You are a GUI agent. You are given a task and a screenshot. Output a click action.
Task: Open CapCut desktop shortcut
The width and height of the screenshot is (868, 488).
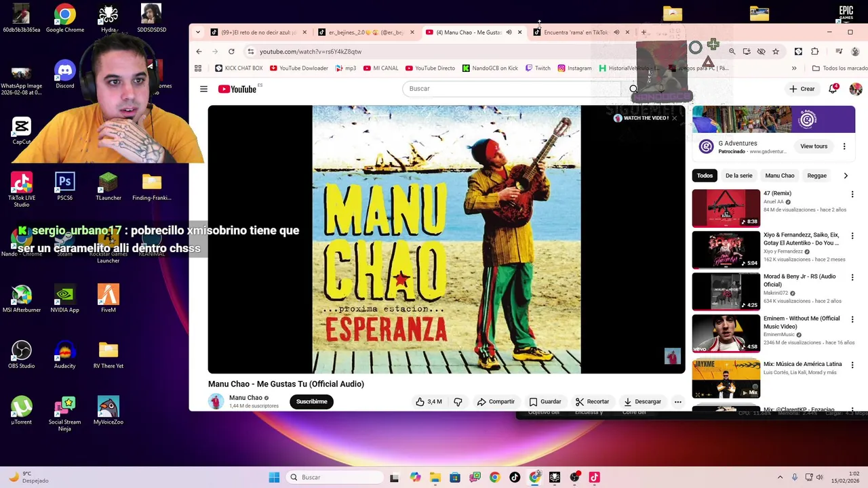pos(22,131)
